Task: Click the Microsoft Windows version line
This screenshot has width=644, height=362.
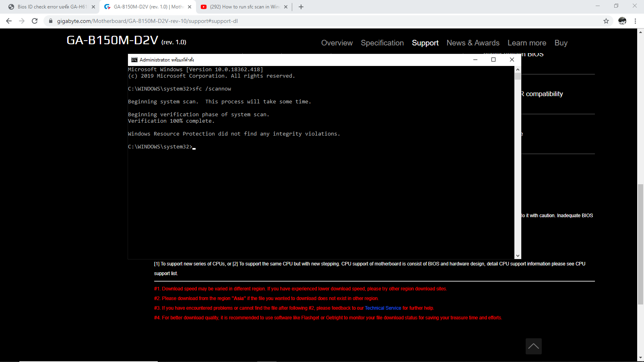Action: point(196,70)
